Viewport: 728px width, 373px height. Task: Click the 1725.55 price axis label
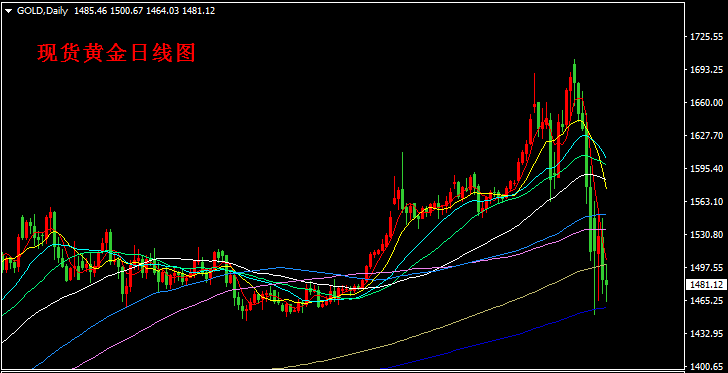coord(707,36)
